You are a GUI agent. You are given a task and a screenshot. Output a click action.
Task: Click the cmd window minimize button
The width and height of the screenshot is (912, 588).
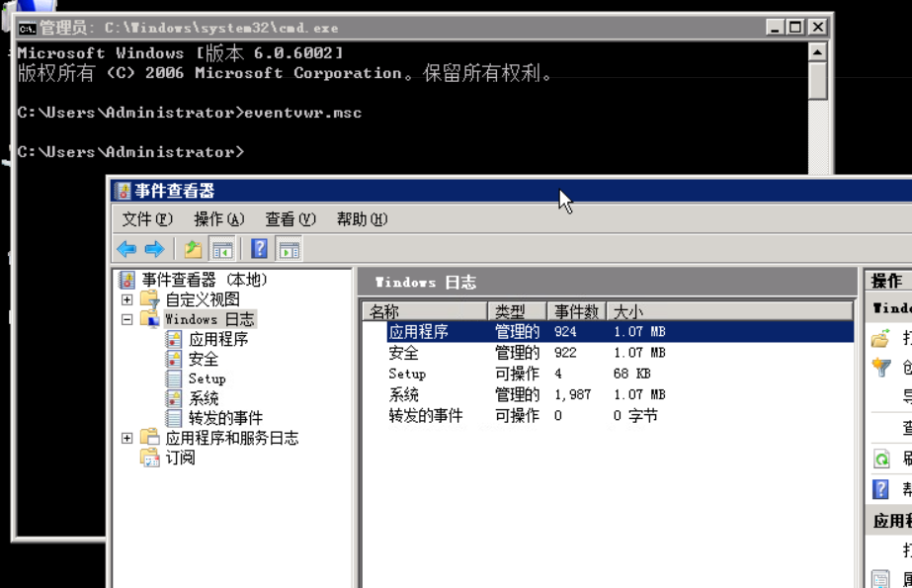(x=775, y=28)
